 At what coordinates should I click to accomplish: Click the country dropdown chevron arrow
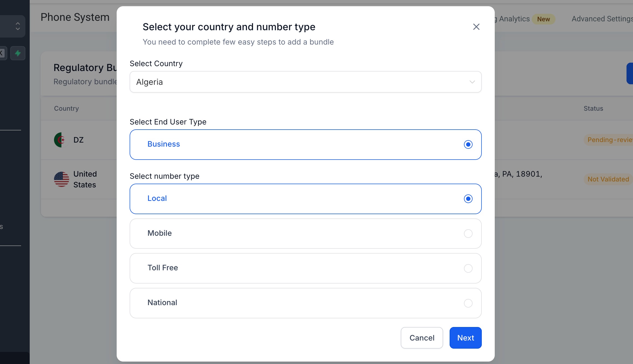coord(472,82)
